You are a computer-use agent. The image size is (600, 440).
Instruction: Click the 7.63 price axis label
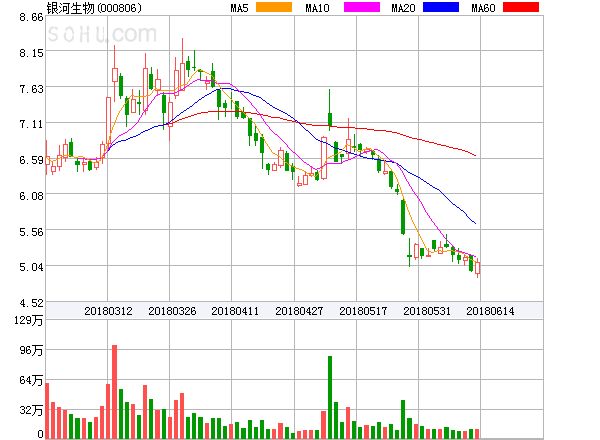click(x=31, y=89)
